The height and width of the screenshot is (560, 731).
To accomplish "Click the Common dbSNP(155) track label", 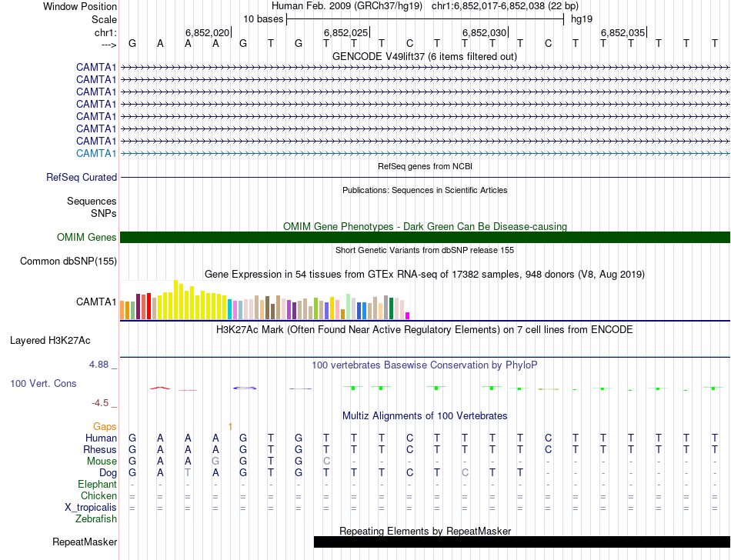I will (x=68, y=262).
